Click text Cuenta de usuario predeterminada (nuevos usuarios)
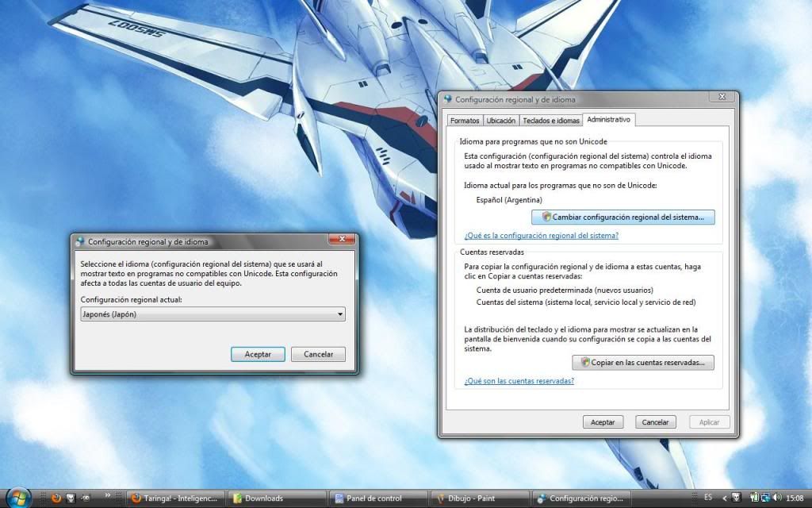The height and width of the screenshot is (508, 812). pos(565,291)
